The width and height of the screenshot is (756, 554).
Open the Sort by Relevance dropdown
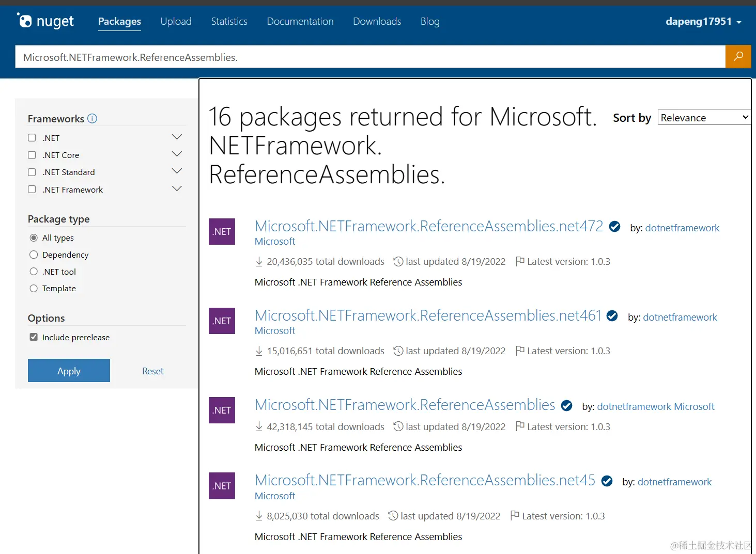(704, 117)
